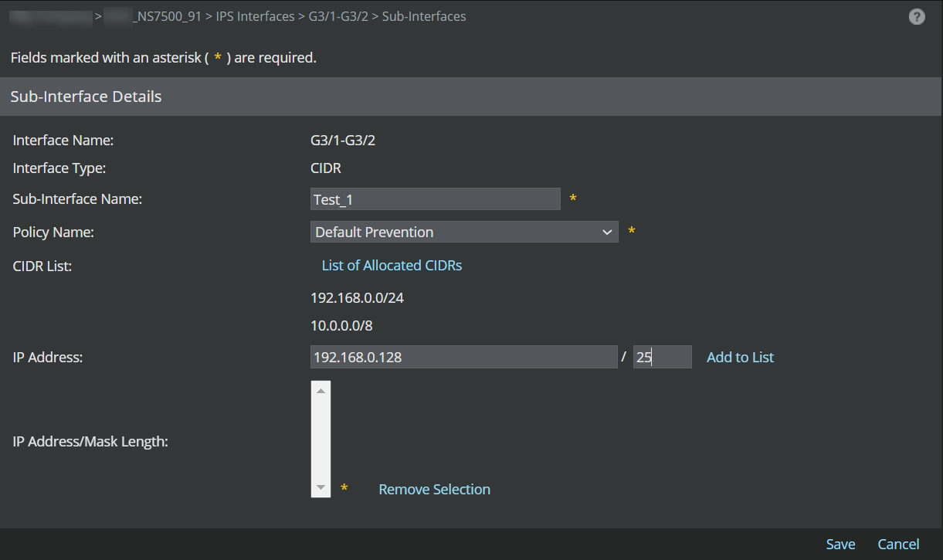This screenshot has height=560, width=943.
Task: Click IPS Interfaces in the breadcrumb
Action: [255, 16]
